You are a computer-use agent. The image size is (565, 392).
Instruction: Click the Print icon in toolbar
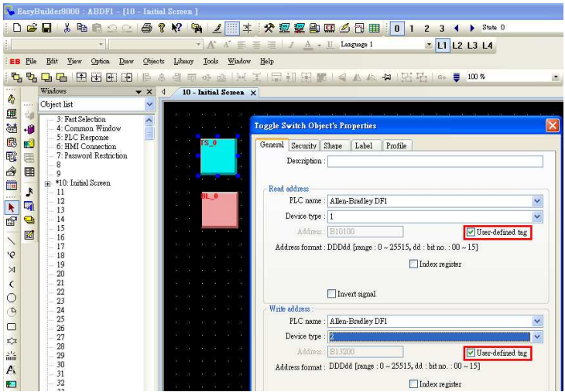pyautogui.click(x=146, y=28)
